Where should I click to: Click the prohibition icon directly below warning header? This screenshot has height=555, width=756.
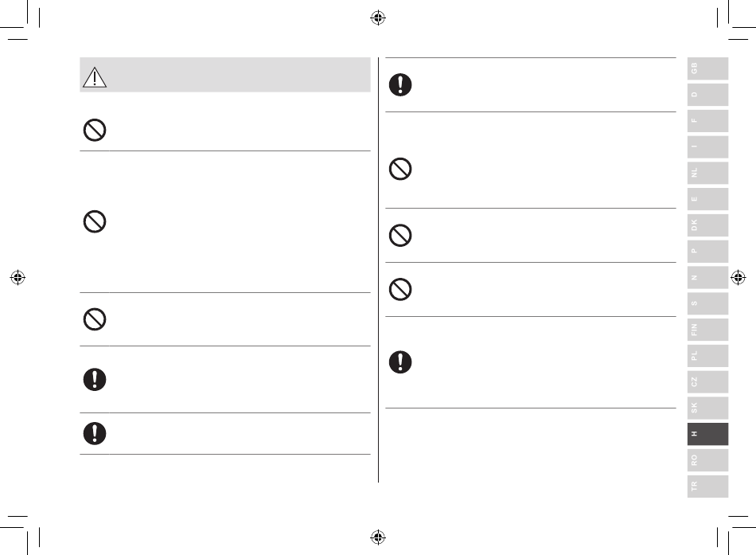point(95,130)
